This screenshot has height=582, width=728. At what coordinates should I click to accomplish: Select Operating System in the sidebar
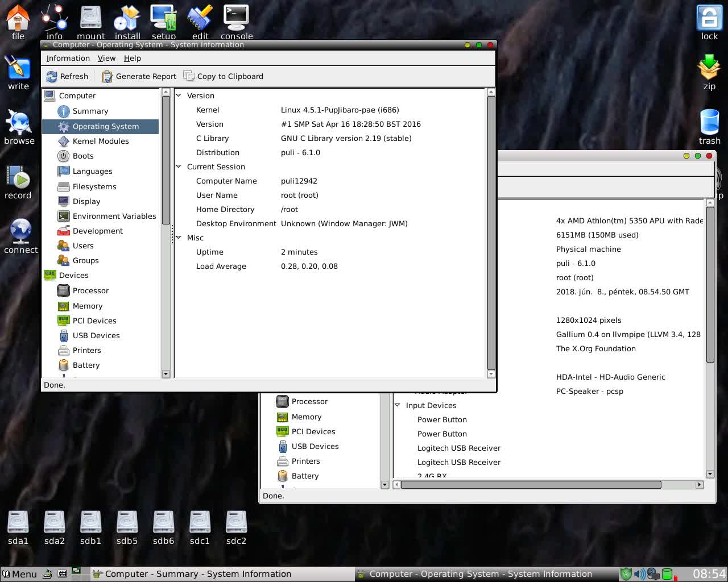pyautogui.click(x=101, y=126)
